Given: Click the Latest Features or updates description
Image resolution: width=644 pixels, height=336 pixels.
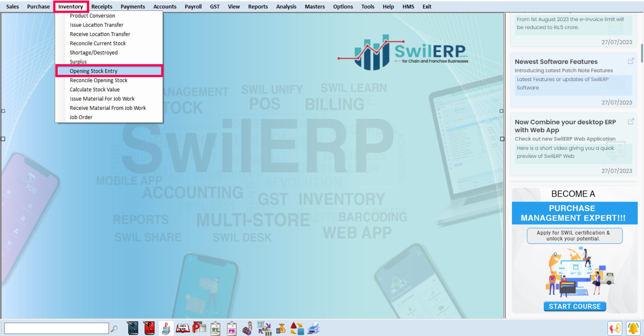Looking at the screenshot, I should tap(562, 84).
